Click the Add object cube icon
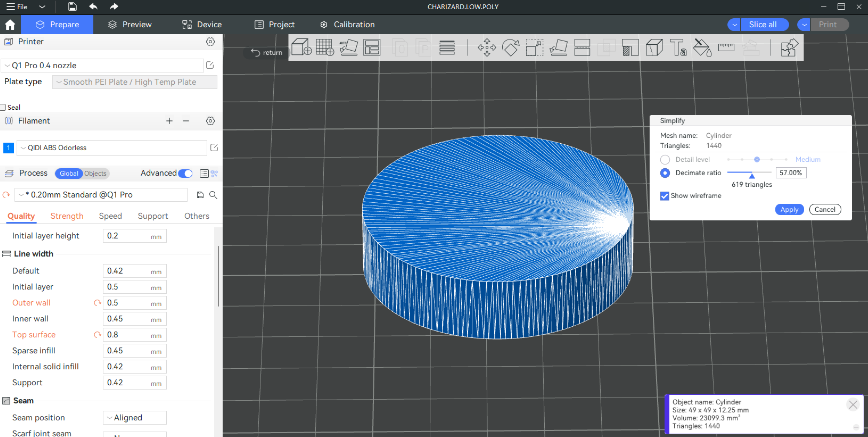This screenshot has height=437, width=868. click(301, 47)
